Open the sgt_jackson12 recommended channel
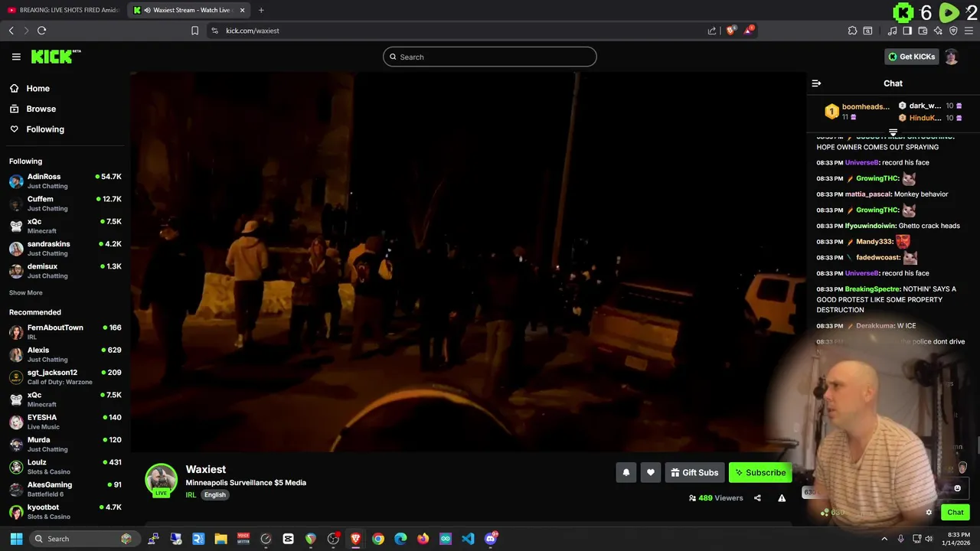The image size is (980, 551). (65, 377)
